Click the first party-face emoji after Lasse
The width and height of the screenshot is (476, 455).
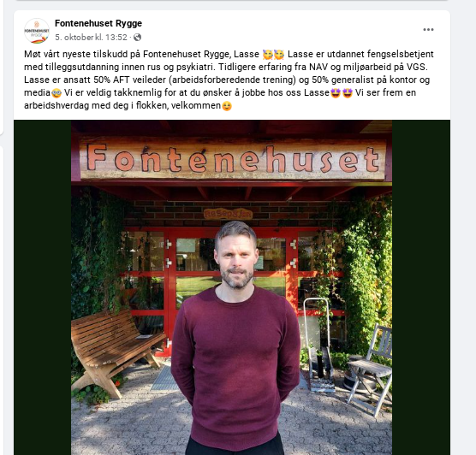268,55
